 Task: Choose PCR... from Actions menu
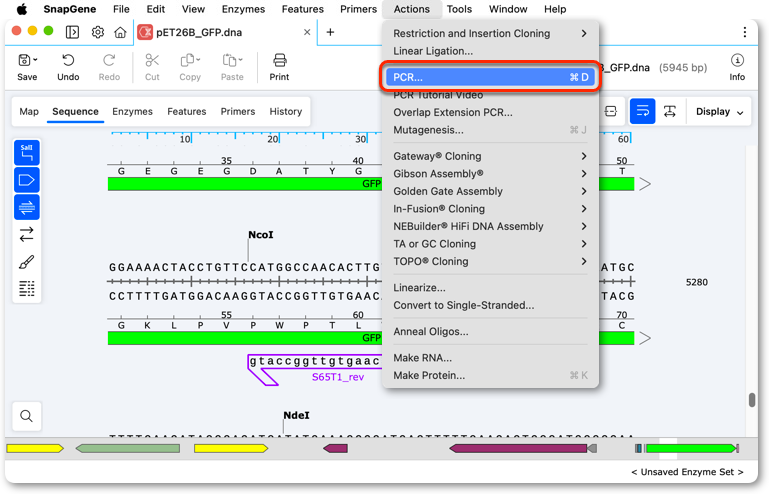pyautogui.click(x=490, y=77)
